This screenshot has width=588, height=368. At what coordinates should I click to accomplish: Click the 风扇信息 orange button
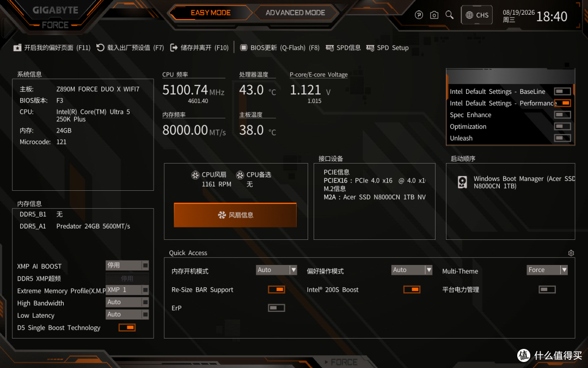coord(235,215)
